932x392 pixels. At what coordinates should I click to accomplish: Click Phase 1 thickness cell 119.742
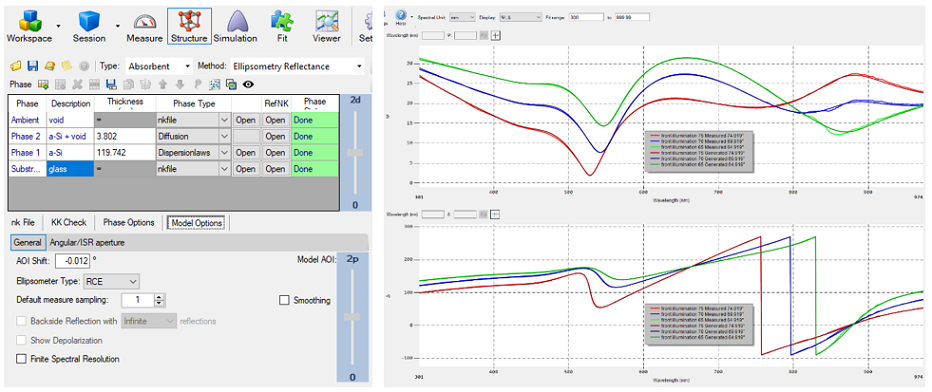pos(124,153)
